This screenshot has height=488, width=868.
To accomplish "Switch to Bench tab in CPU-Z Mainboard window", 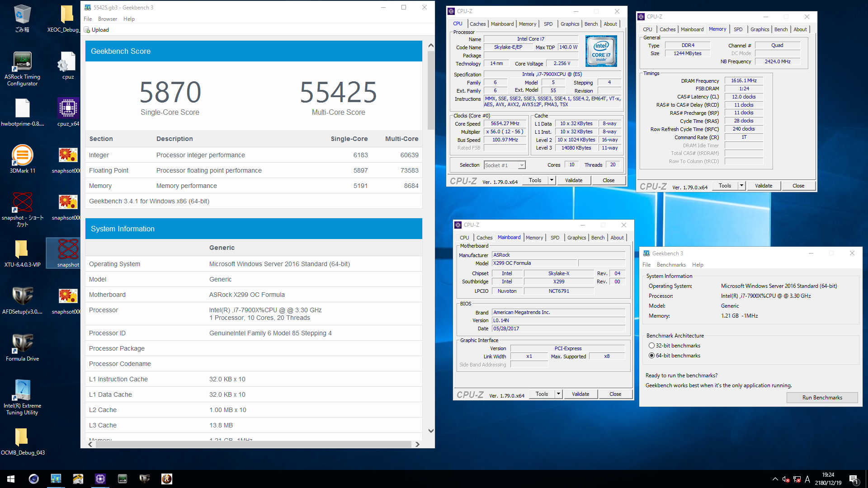I will click(598, 238).
